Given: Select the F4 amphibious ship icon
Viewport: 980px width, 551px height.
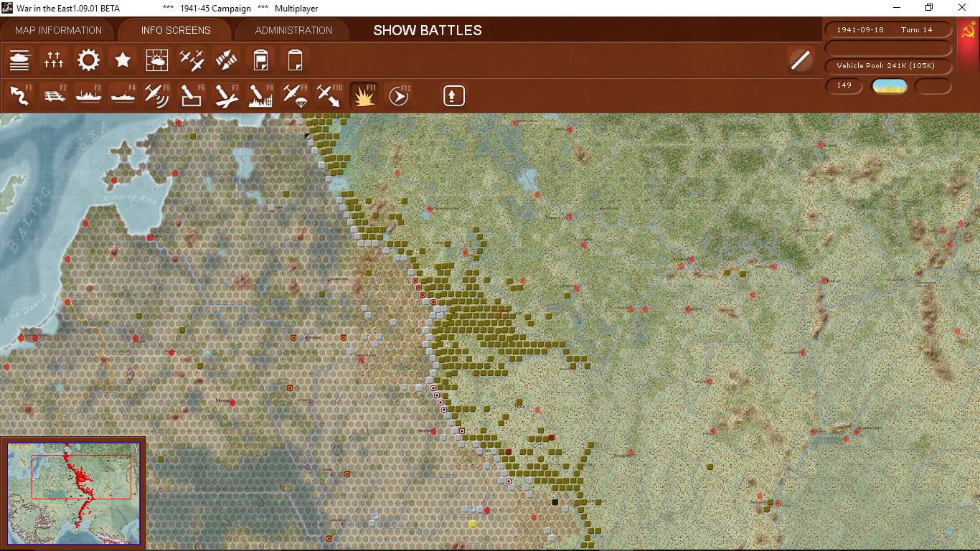Looking at the screenshot, I should (x=123, y=95).
